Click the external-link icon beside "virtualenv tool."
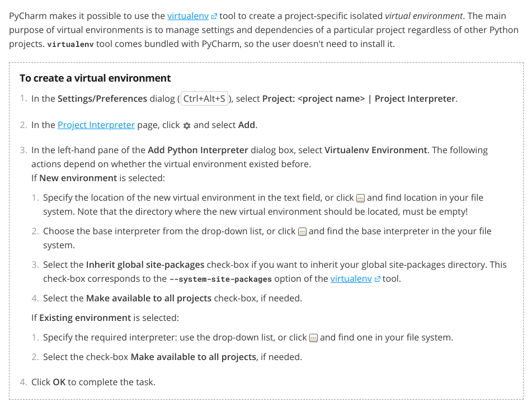Viewport: 532px width, 407px height. coord(378,279)
